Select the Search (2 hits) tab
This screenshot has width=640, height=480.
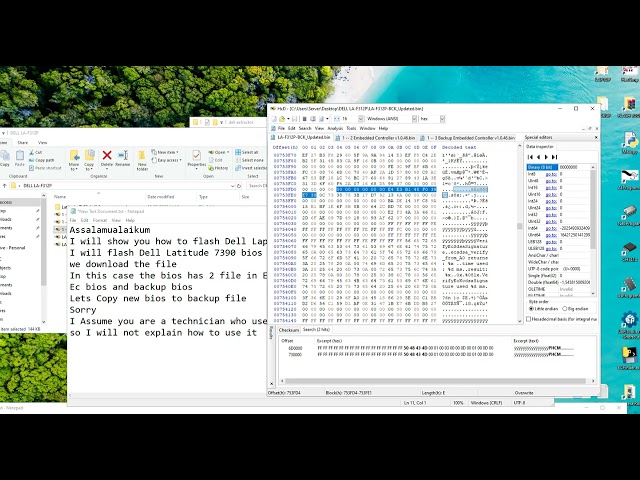point(316,329)
